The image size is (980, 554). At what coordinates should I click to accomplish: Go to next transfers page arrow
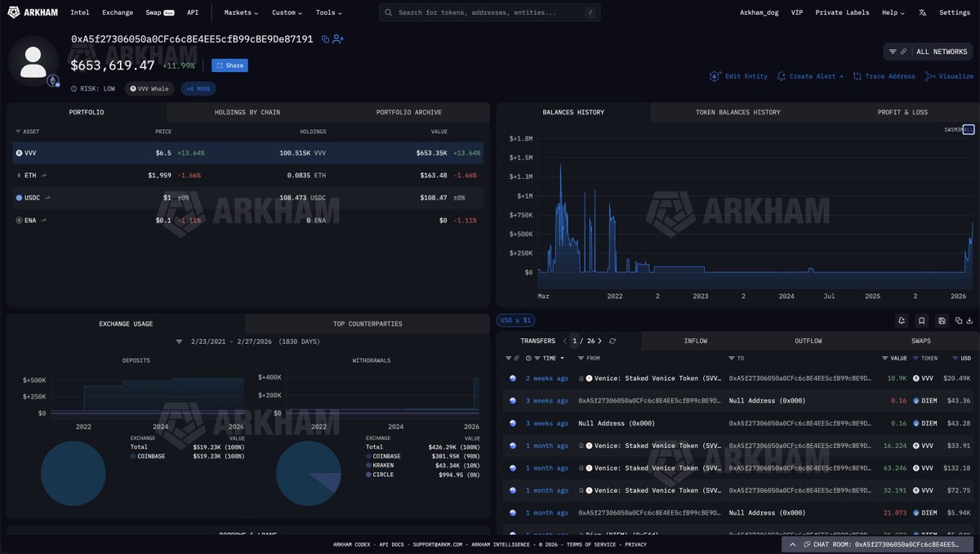point(600,341)
